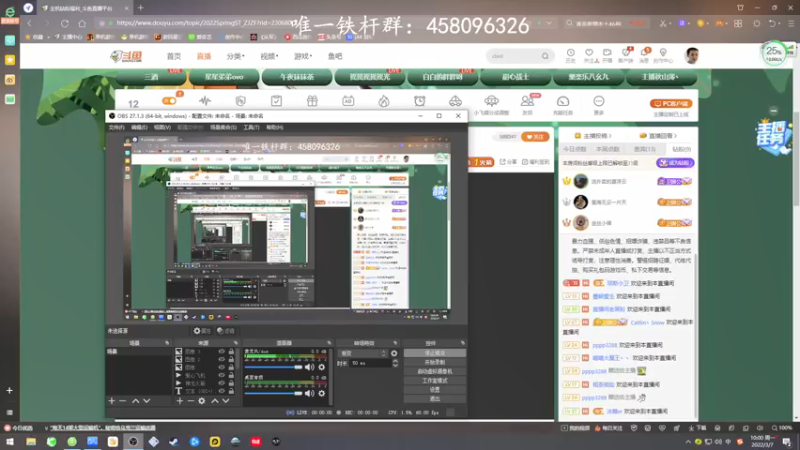Open source properties gear in 来源 panel footer
The height and width of the screenshot is (450, 800).
[x=202, y=401]
